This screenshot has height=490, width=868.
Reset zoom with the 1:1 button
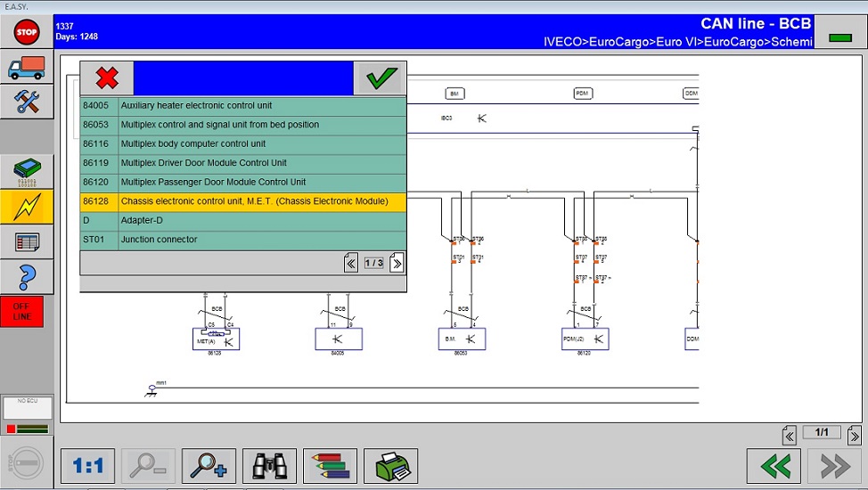[x=87, y=466]
